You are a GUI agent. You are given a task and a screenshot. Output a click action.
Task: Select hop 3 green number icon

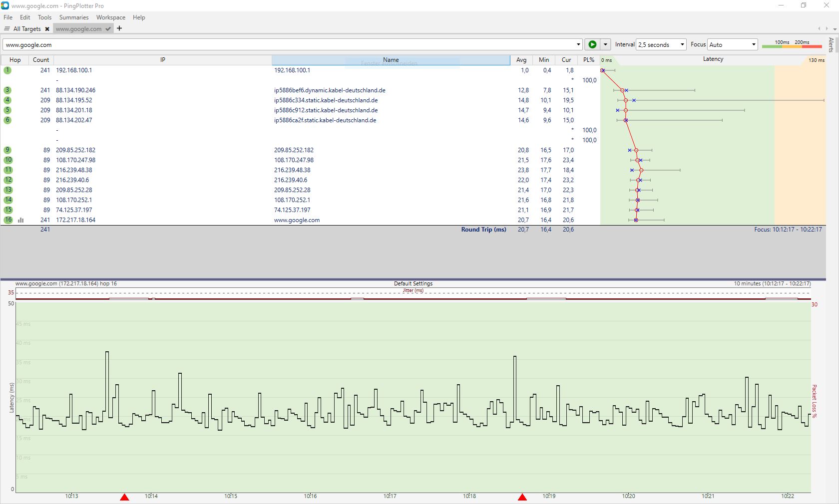coord(7,90)
